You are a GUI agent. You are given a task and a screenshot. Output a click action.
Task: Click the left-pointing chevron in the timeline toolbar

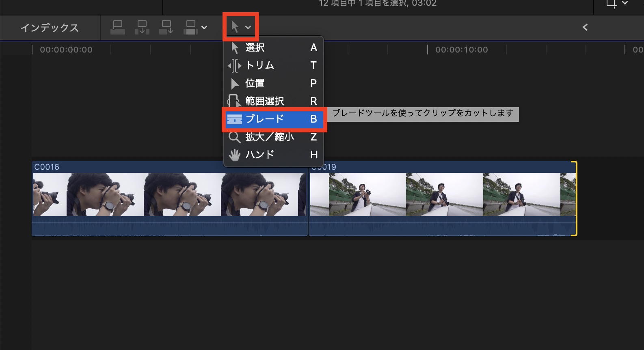click(x=585, y=27)
